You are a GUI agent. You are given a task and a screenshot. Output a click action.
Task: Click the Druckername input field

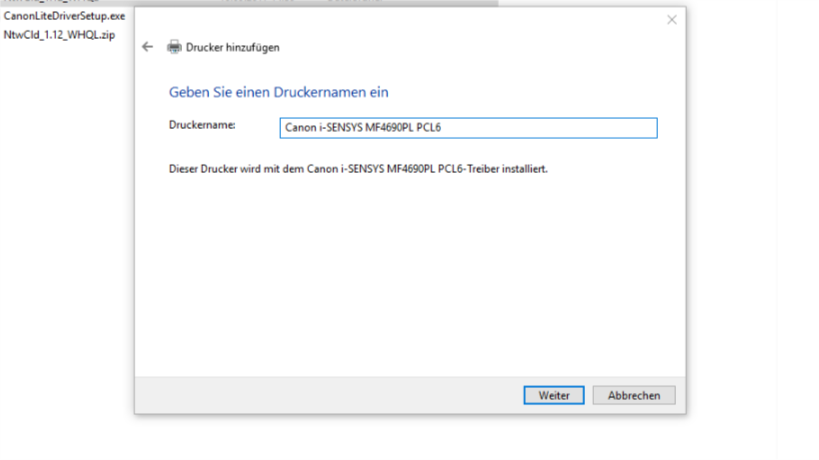tap(468, 128)
